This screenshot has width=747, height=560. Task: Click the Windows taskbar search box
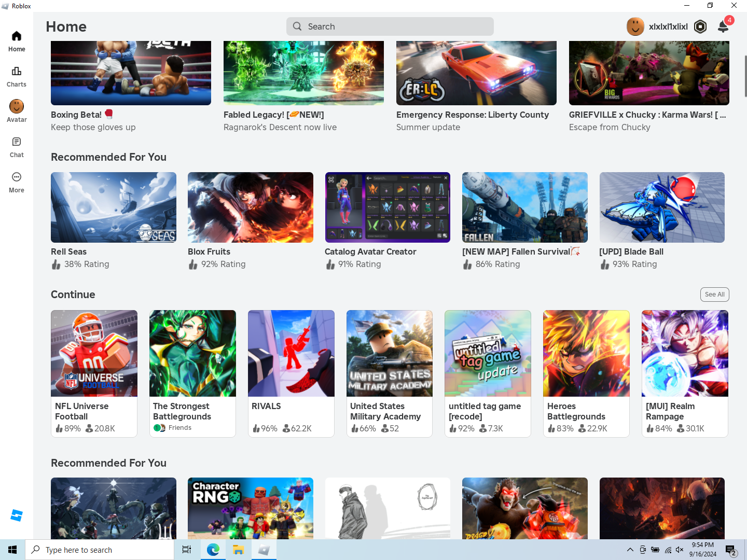pos(100,550)
